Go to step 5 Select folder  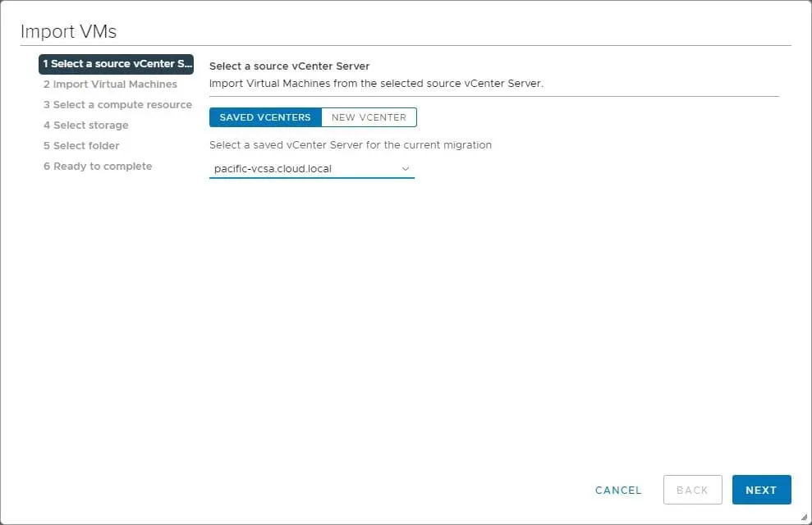[81, 146]
